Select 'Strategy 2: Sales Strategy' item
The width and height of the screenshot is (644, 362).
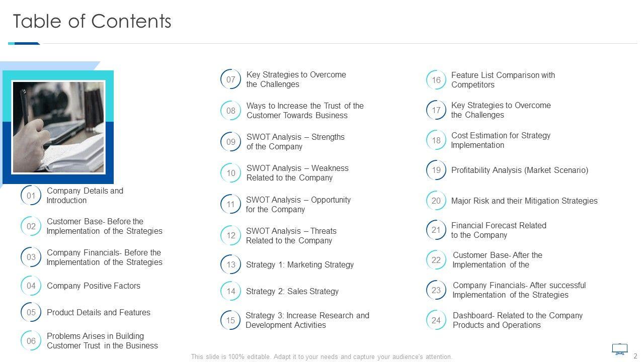[292, 292]
